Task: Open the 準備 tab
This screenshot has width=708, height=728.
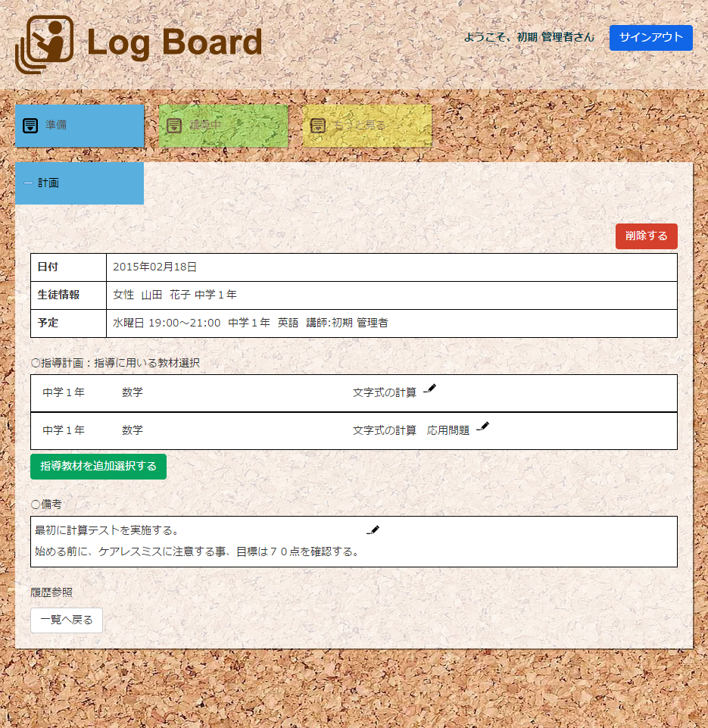Action: point(80,126)
